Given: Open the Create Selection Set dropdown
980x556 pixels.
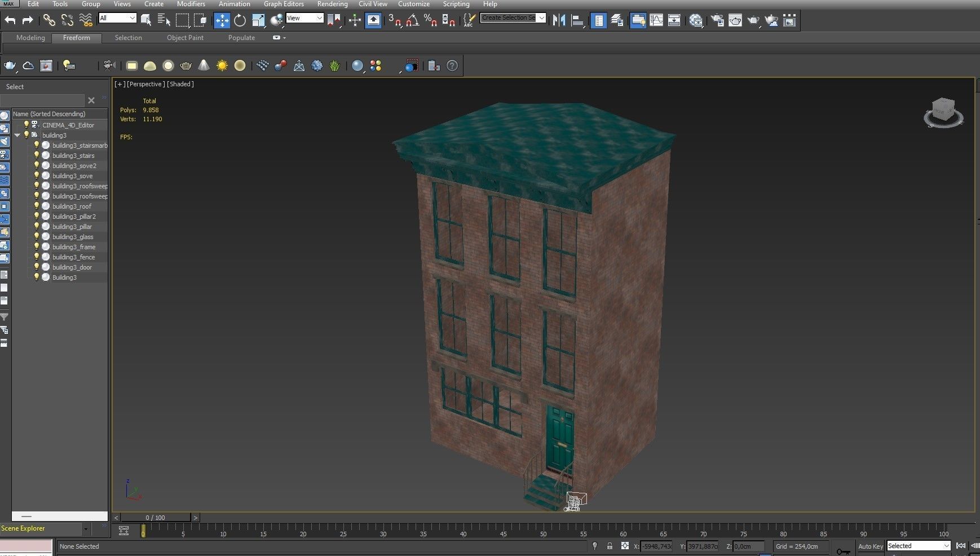Looking at the screenshot, I should coord(513,18).
